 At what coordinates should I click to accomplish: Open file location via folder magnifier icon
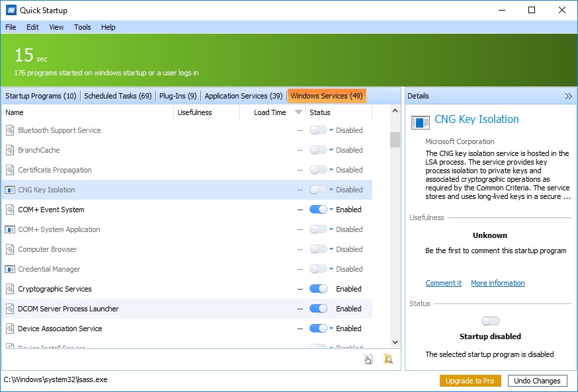tap(388, 358)
